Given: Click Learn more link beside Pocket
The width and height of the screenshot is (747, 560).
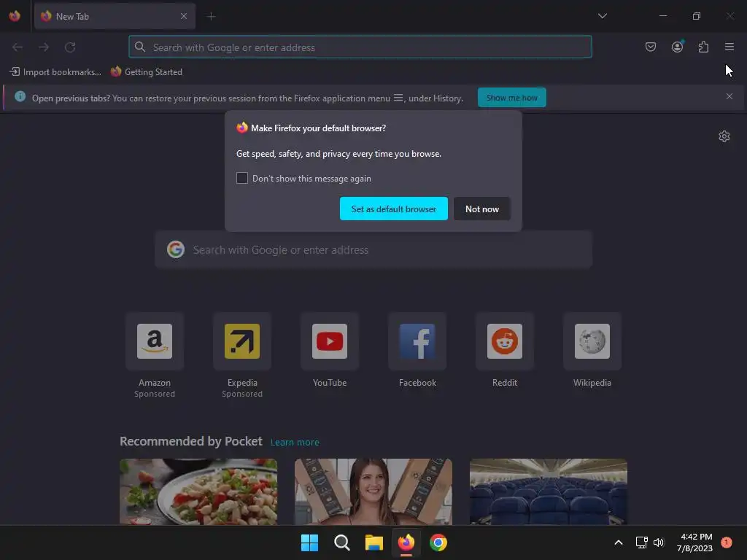Looking at the screenshot, I should (x=295, y=443).
